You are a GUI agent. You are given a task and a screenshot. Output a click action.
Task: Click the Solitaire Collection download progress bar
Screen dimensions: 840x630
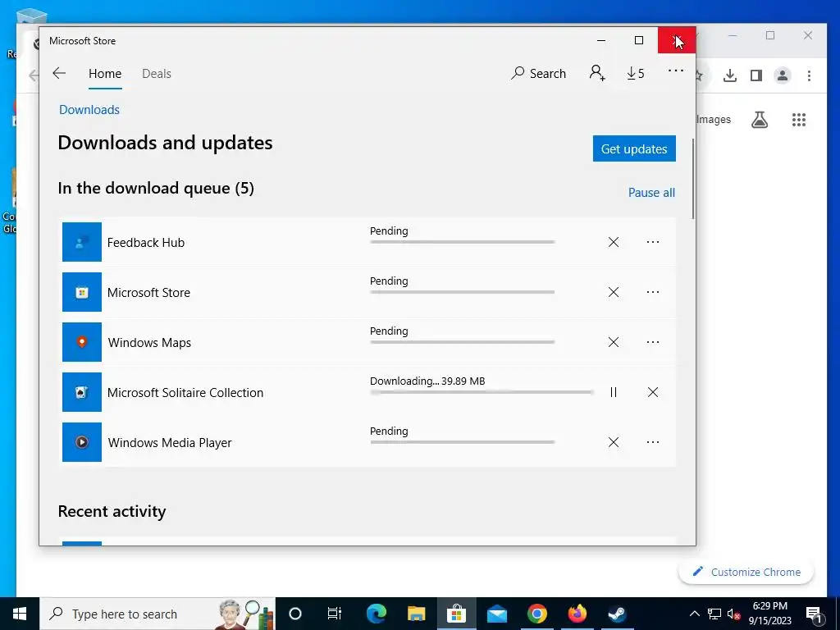(482, 392)
